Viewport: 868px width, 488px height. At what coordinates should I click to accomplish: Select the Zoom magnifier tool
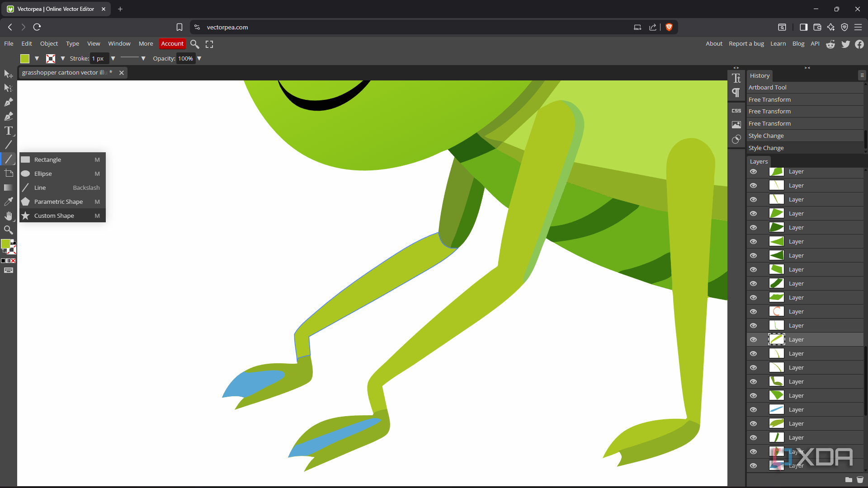[8, 230]
